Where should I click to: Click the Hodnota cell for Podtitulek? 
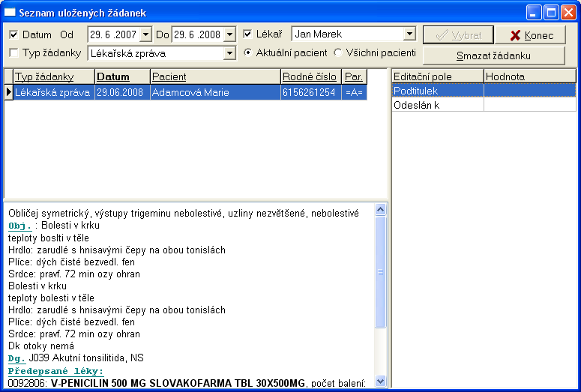point(529,91)
